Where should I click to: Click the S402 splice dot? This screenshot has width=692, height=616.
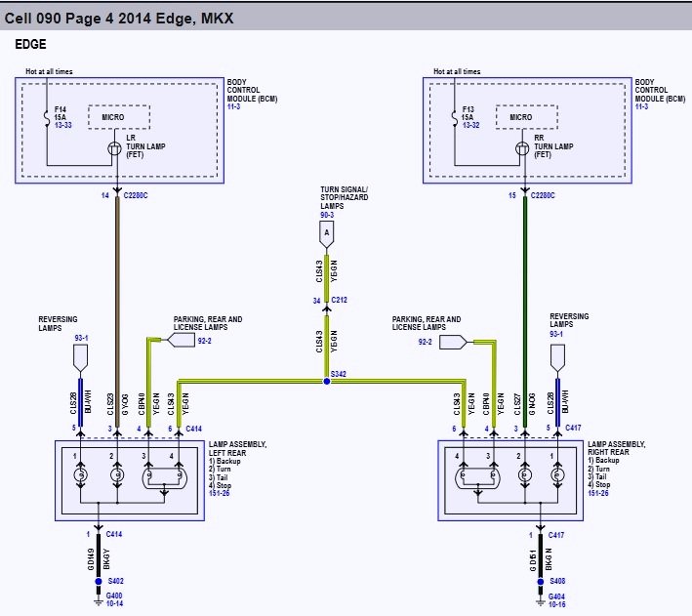99,581
